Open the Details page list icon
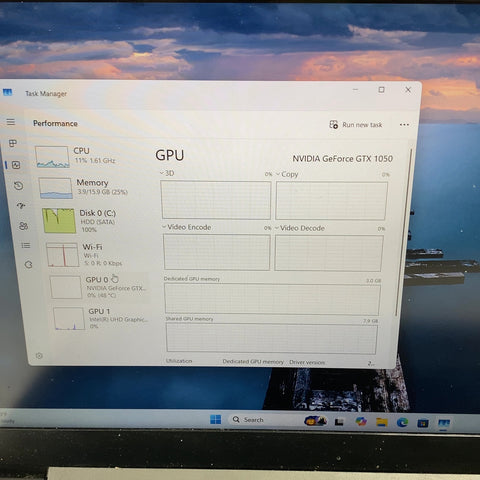This screenshot has height=480, width=480. [x=26, y=245]
